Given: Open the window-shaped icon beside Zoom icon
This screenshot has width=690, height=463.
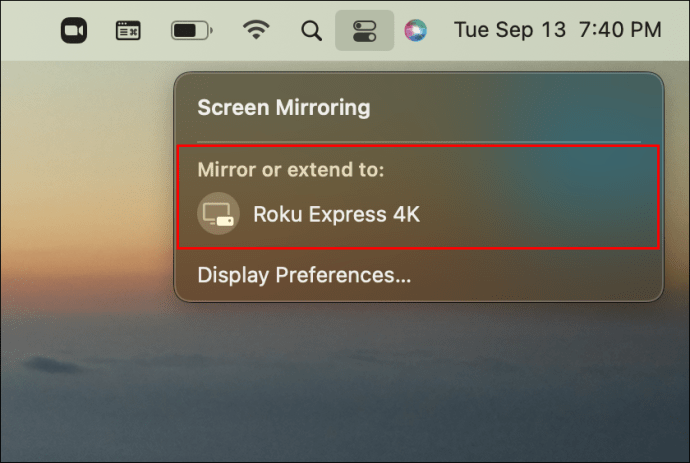Looking at the screenshot, I should [128, 30].
